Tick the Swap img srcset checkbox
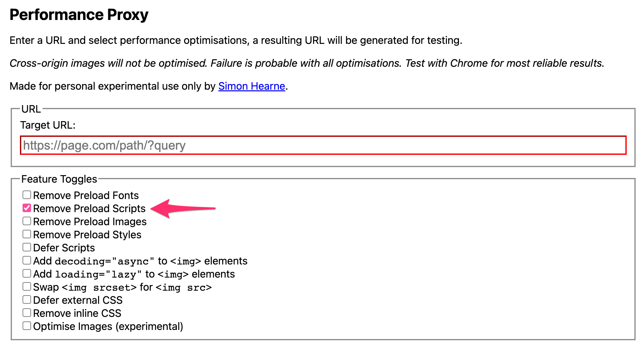The width and height of the screenshot is (644, 345). [27, 287]
